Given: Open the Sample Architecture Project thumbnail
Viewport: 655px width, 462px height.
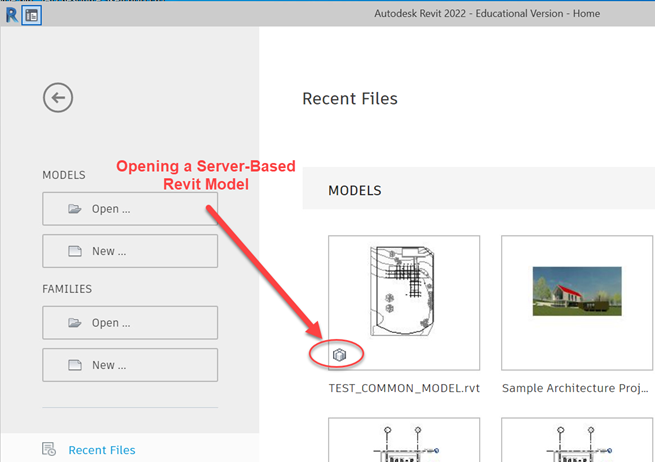Looking at the screenshot, I should click(x=577, y=303).
